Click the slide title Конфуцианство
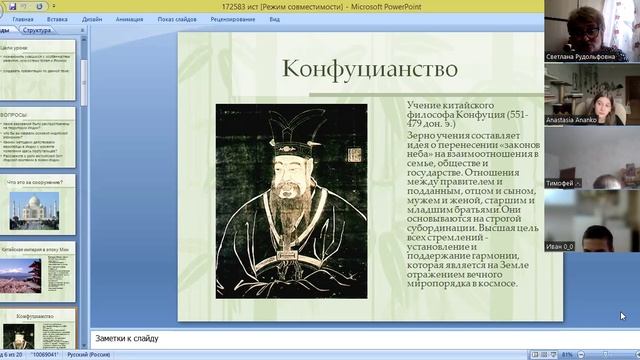640x360 pixels. [x=370, y=69]
